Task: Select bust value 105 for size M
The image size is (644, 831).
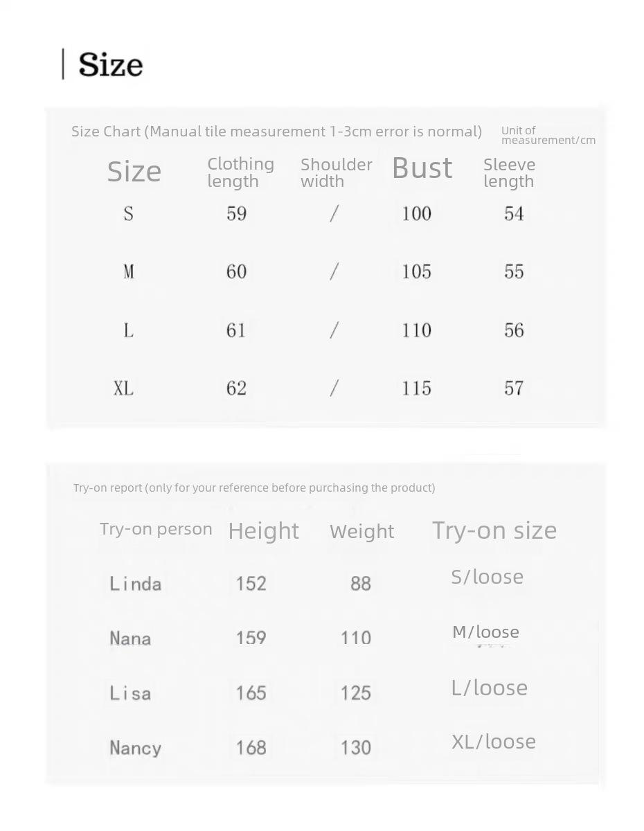Action: 417,272
